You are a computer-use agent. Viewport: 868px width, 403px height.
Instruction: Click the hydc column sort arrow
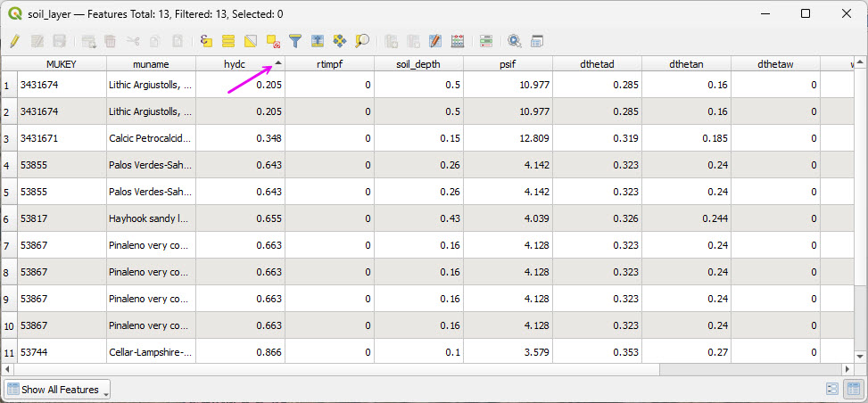(278, 63)
